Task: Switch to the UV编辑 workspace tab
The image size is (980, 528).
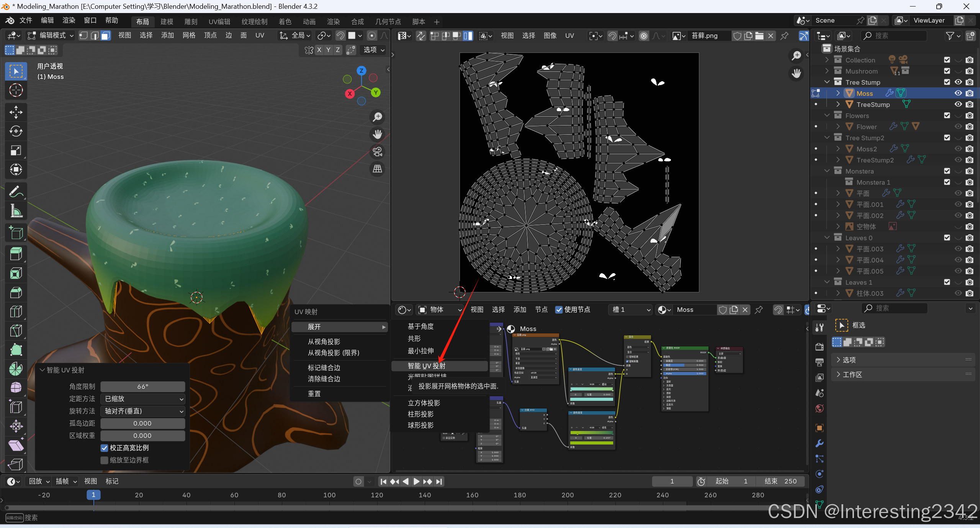Action: (219, 22)
